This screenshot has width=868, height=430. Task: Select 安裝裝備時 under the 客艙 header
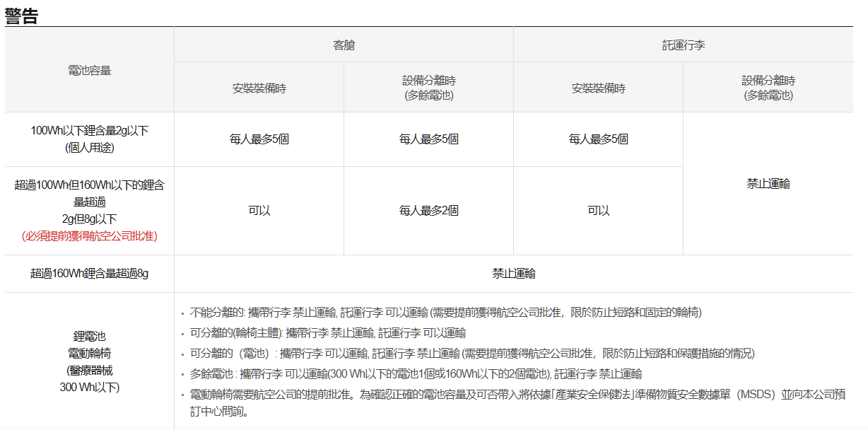[x=259, y=88]
